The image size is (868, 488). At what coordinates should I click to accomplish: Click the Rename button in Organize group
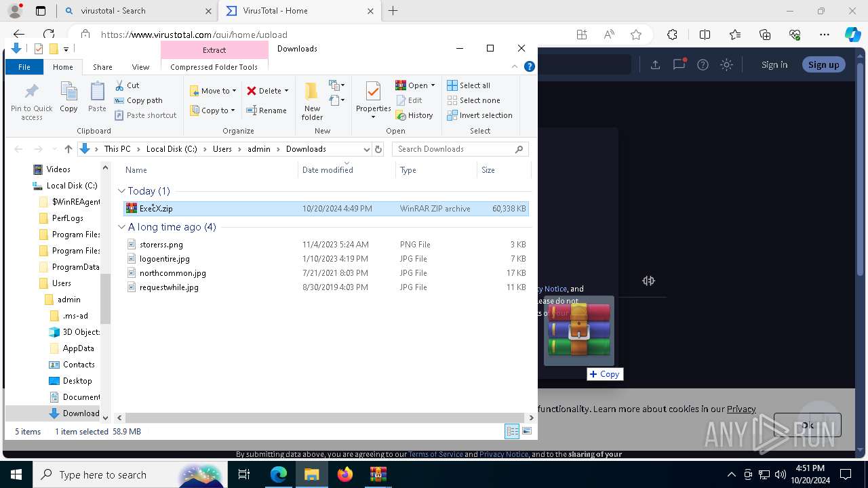266,110
